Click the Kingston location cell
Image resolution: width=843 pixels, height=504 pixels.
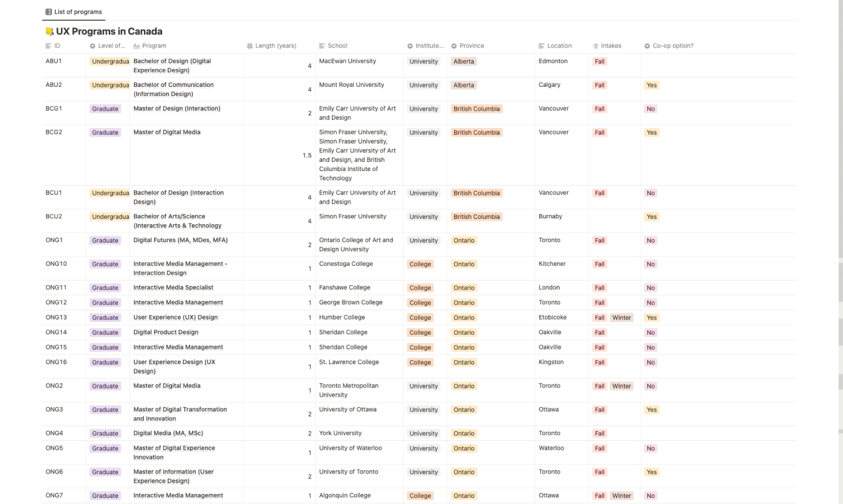561,367
